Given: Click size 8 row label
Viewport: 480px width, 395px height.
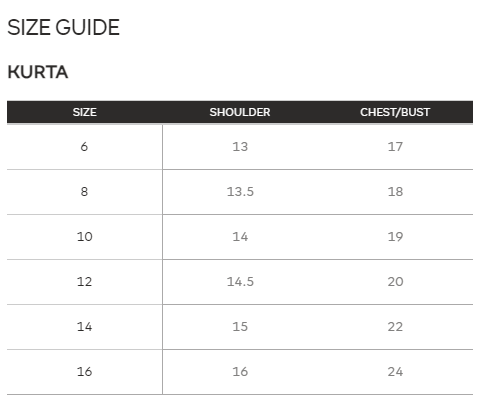Looking at the screenshot, I should coord(84,192).
